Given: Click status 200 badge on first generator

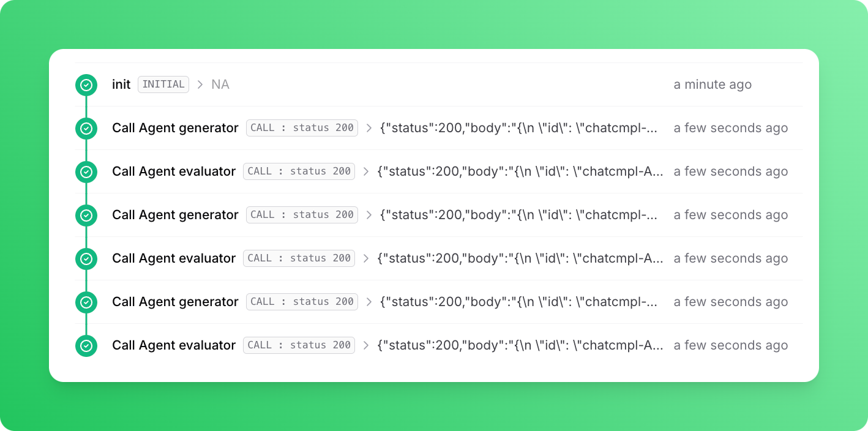Looking at the screenshot, I should [x=302, y=128].
